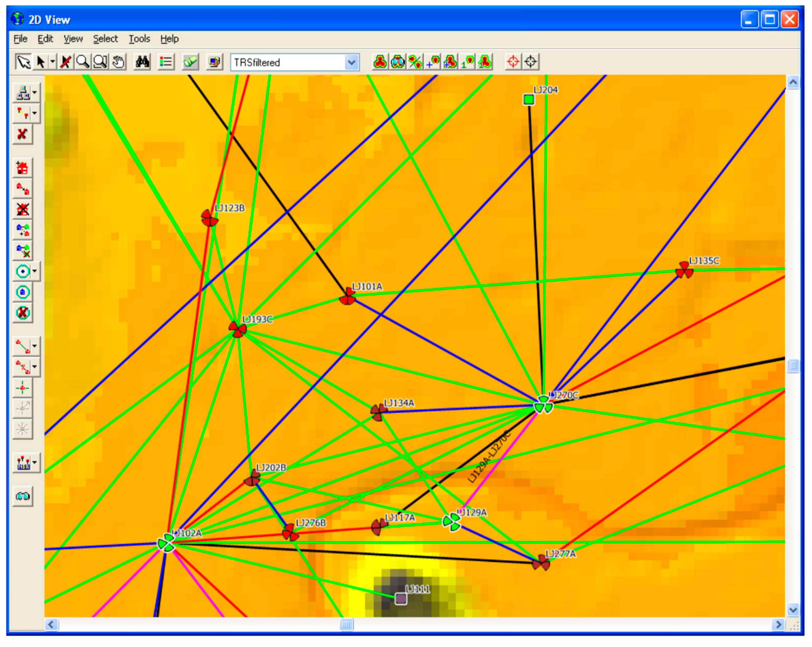Click the add colored houses link icon
812x647 pixels.
point(22,230)
